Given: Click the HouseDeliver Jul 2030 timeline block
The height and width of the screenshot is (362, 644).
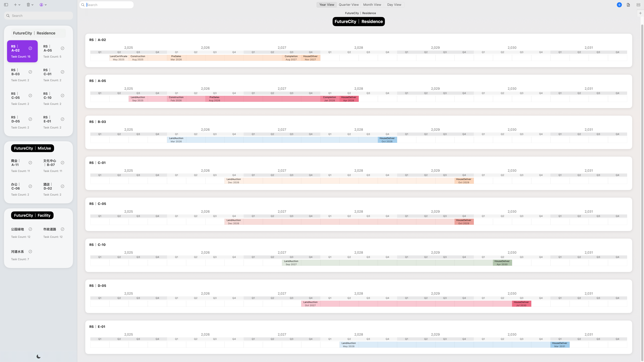Looking at the screenshot, I should [x=521, y=304].
